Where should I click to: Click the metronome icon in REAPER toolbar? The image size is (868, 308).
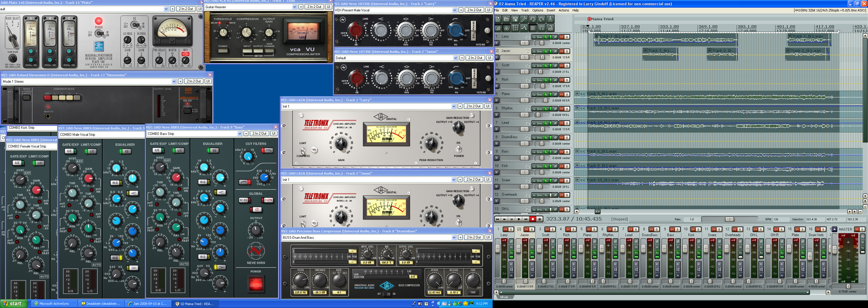[550, 19]
